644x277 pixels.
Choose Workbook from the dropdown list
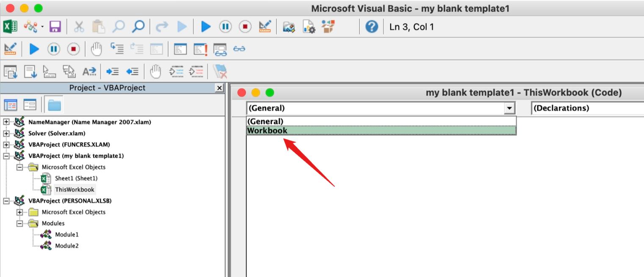(381, 131)
